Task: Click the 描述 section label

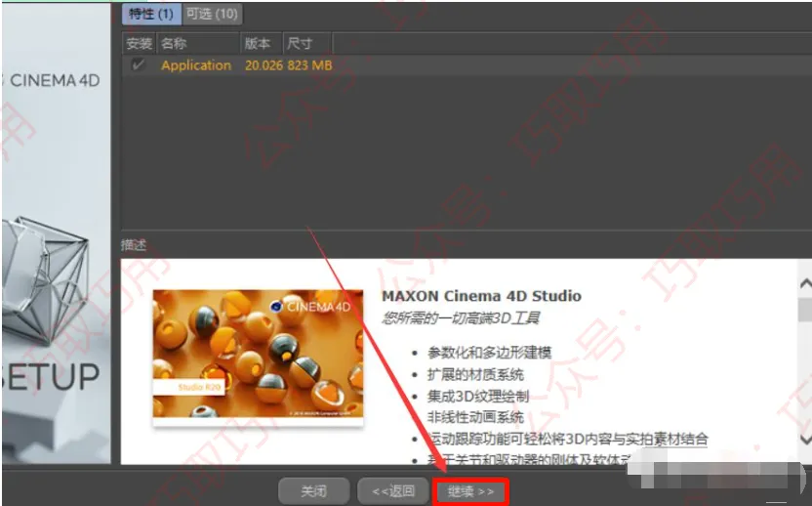Action: click(134, 245)
